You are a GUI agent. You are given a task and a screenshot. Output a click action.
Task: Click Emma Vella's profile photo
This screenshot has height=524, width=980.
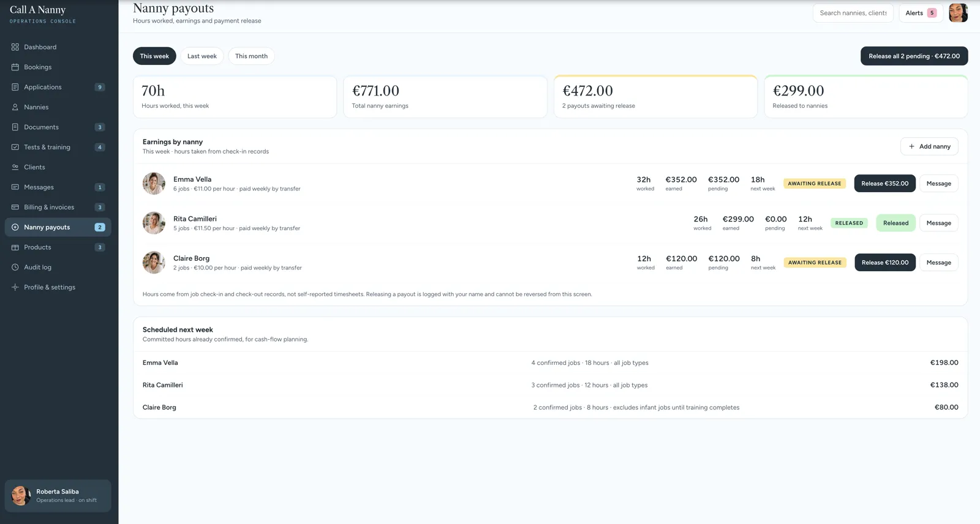tap(154, 184)
